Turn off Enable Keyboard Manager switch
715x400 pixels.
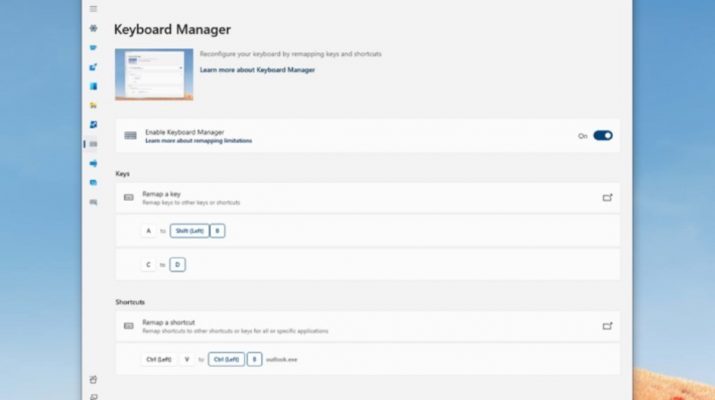pos(602,135)
